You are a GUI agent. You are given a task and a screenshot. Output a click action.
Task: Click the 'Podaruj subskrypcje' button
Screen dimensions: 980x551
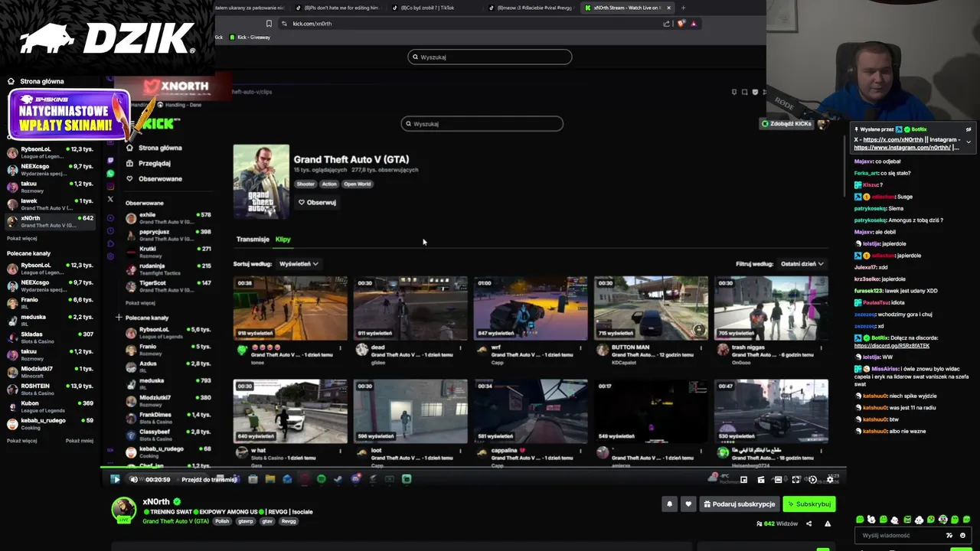(740, 504)
